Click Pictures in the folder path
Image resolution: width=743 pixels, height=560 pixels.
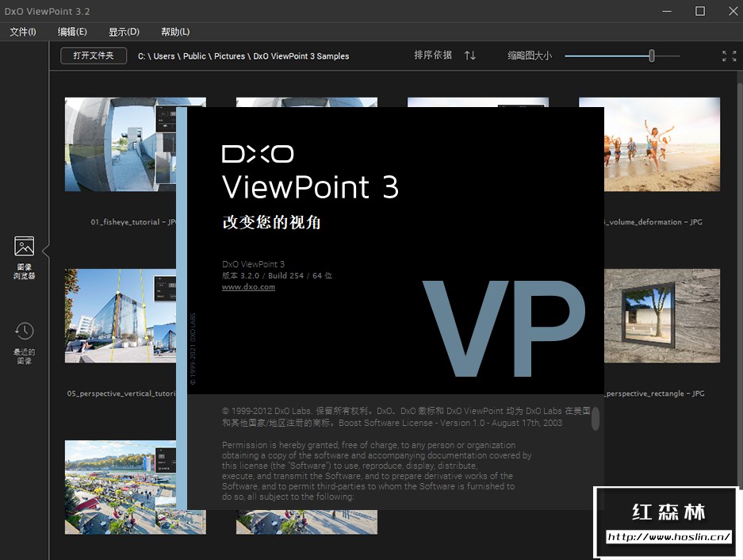point(229,56)
